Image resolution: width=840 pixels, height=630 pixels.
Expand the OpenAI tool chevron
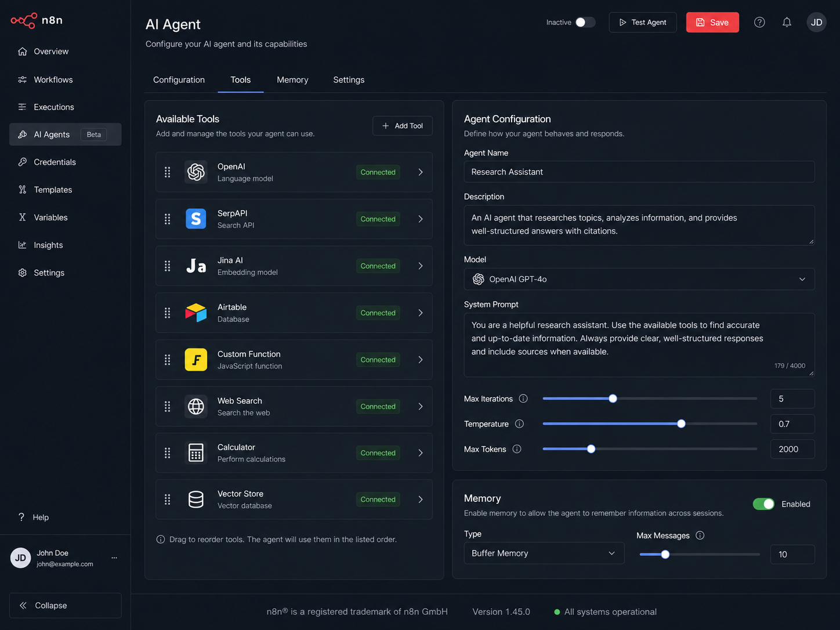pyautogui.click(x=421, y=172)
